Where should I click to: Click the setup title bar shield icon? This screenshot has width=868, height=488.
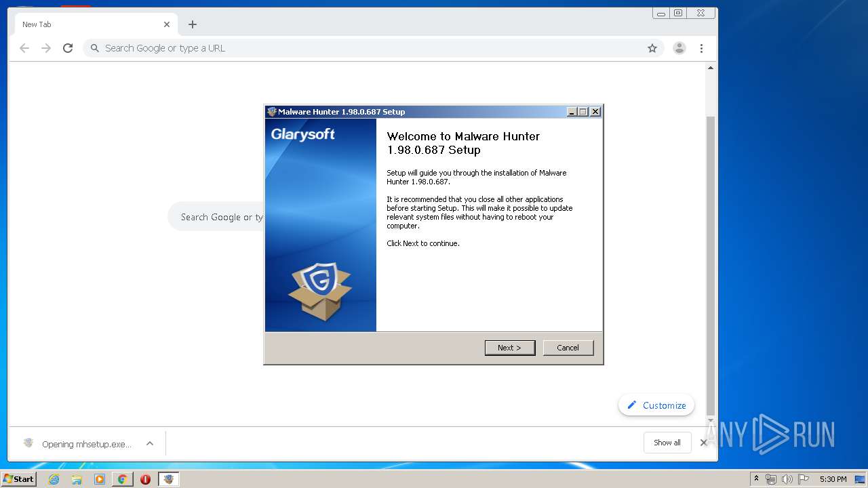point(272,112)
